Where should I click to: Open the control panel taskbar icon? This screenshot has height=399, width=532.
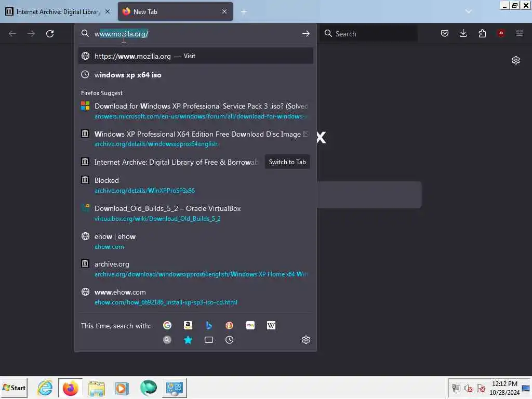click(x=175, y=388)
